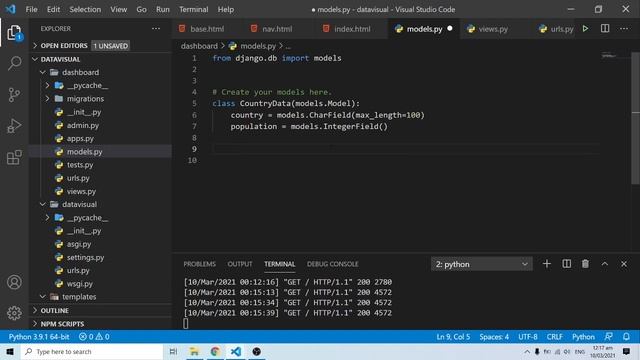Open the Source Control view
640x360 pixels.
click(14, 95)
